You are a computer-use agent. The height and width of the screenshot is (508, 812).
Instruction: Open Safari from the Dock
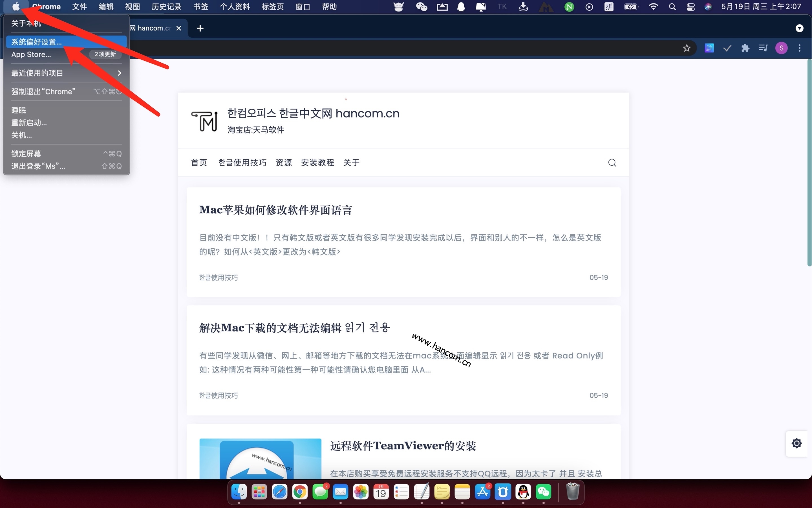coord(279,492)
